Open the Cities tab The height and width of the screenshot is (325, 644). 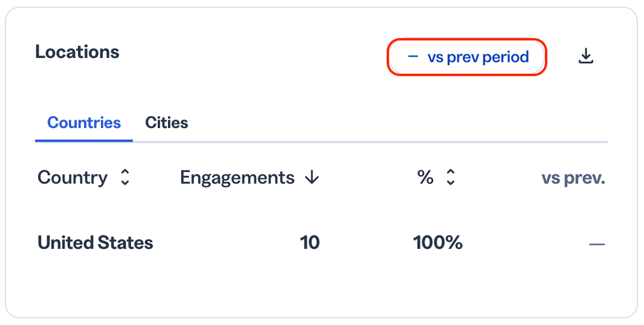click(167, 123)
